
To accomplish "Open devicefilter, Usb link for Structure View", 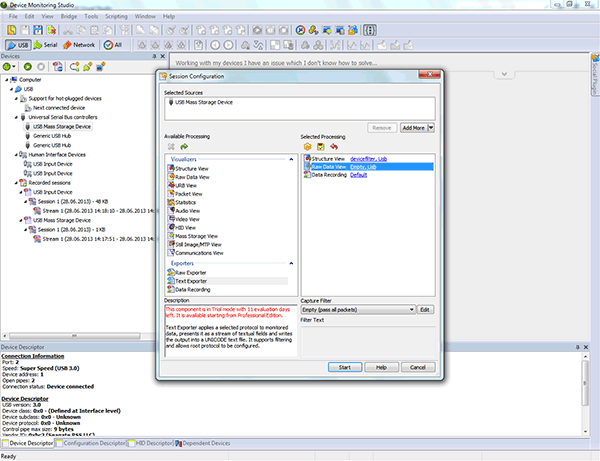I will click(368, 158).
